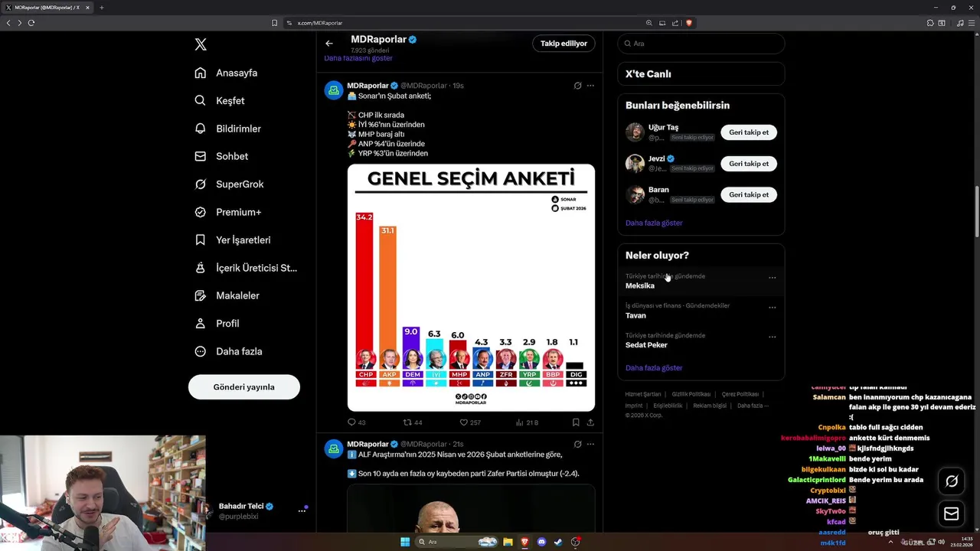Open more options on Sonar poll post

(590, 86)
